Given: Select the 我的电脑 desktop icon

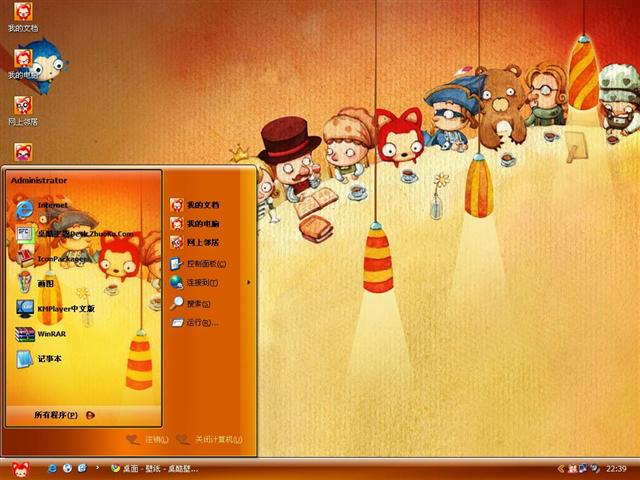Looking at the screenshot, I should [22, 64].
